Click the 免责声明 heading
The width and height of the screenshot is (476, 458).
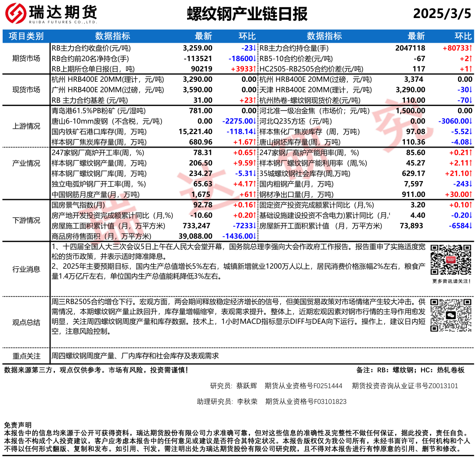(x=18, y=425)
